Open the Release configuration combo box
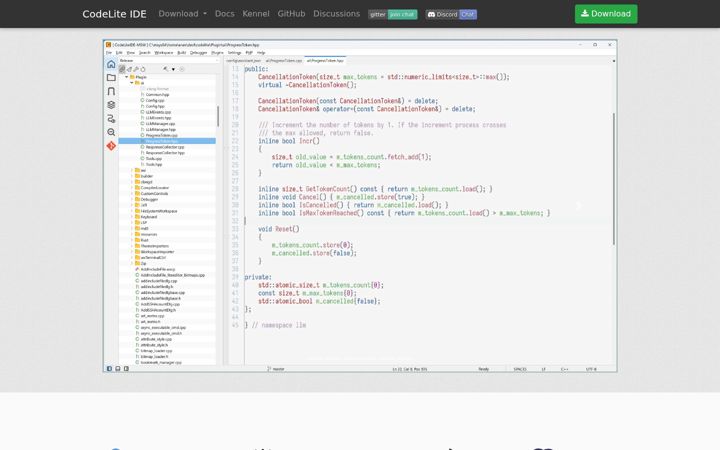This screenshot has width=720, height=450. point(169,61)
